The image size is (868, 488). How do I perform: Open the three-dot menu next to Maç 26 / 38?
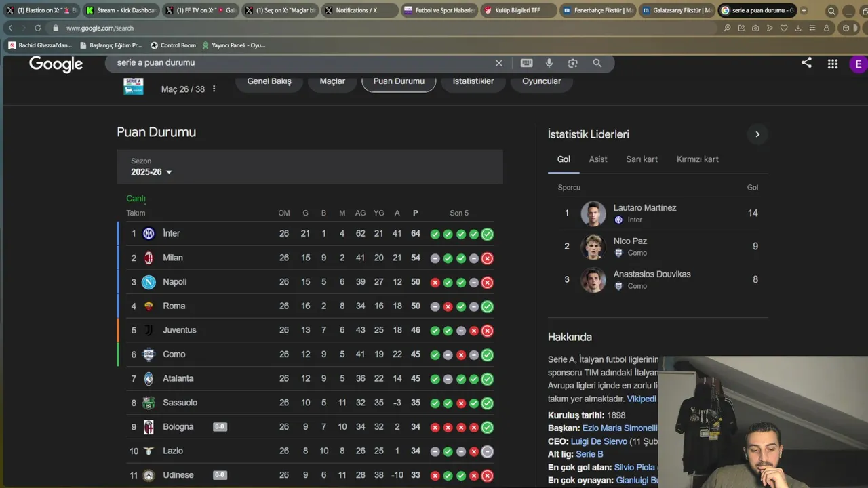click(214, 89)
